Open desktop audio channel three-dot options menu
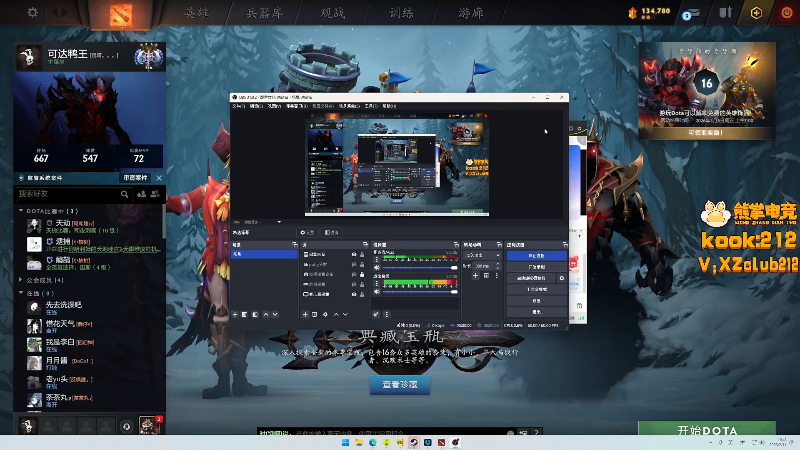The image size is (800, 450). pyautogui.click(x=377, y=284)
